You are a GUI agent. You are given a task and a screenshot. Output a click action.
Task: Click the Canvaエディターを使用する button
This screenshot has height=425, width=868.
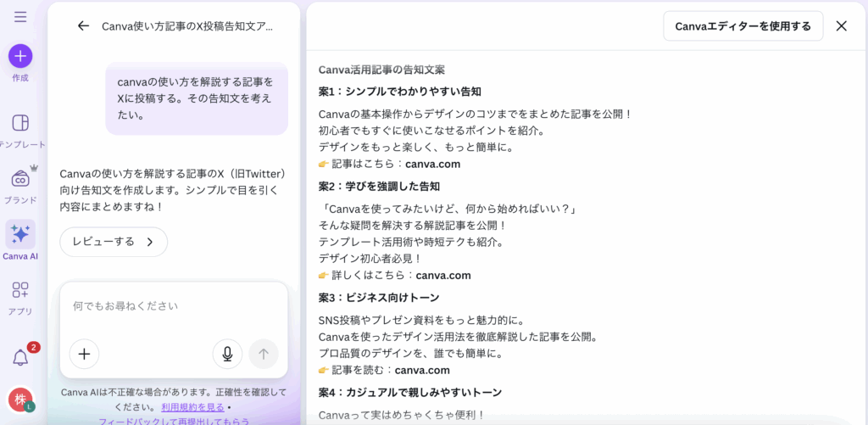(743, 26)
